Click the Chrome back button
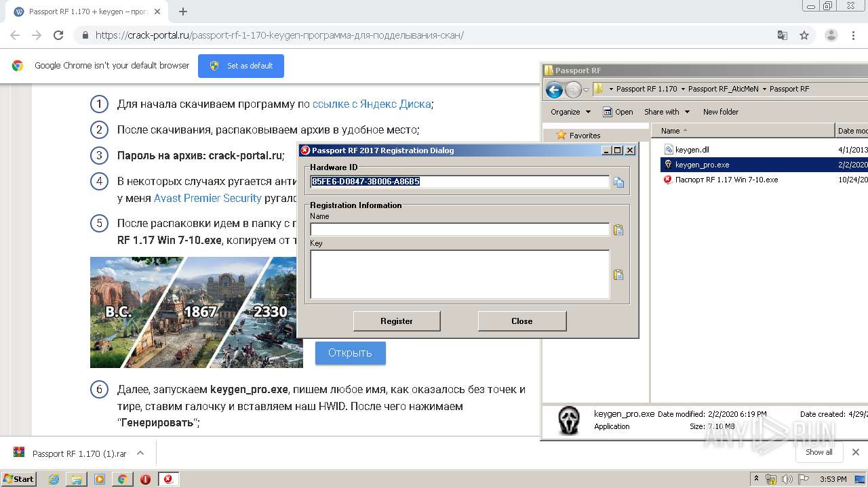The image size is (868, 488). point(15,35)
